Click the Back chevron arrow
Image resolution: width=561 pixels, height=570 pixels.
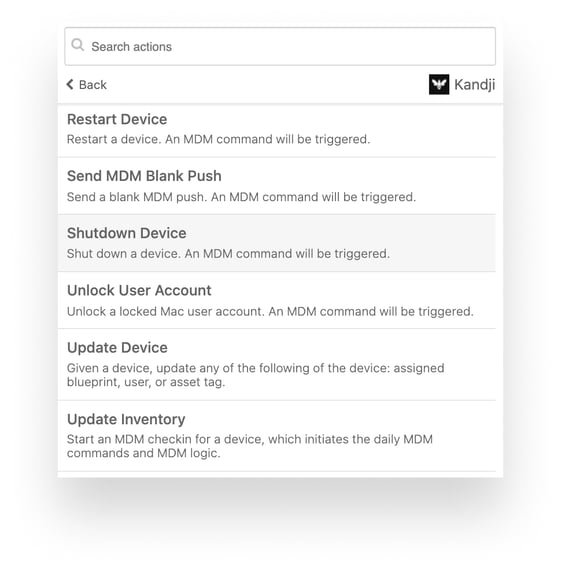pyautogui.click(x=70, y=84)
